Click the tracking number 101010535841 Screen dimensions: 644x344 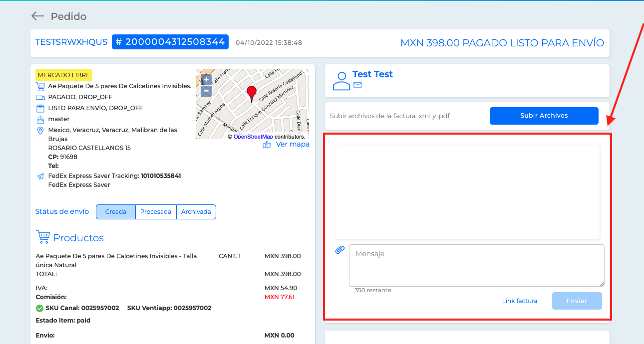(x=161, y=176)
